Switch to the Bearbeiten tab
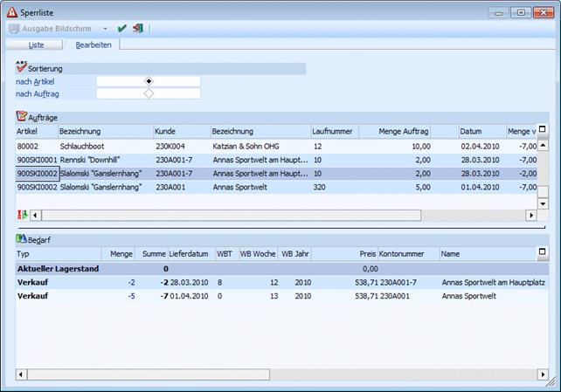This screenshot has height=392, width=561. 92,45
